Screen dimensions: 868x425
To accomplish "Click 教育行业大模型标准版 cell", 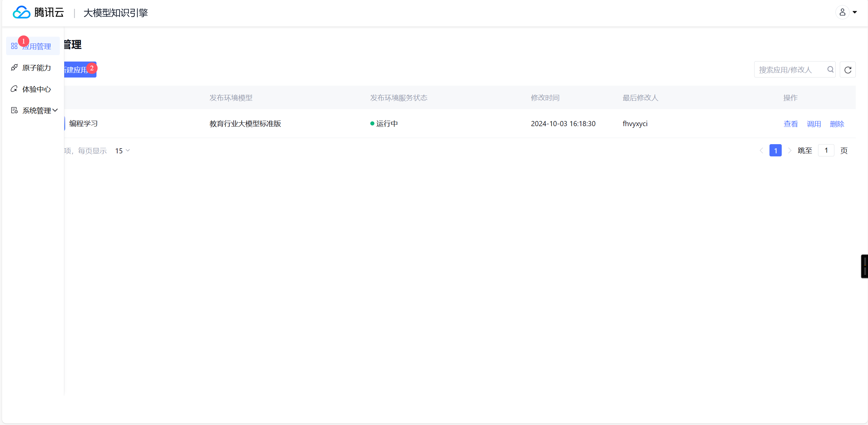I will (245, 123).
